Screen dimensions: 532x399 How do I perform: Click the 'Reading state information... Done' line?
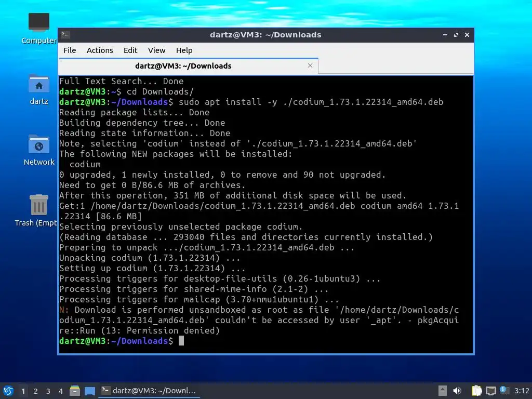coord(145,133)
